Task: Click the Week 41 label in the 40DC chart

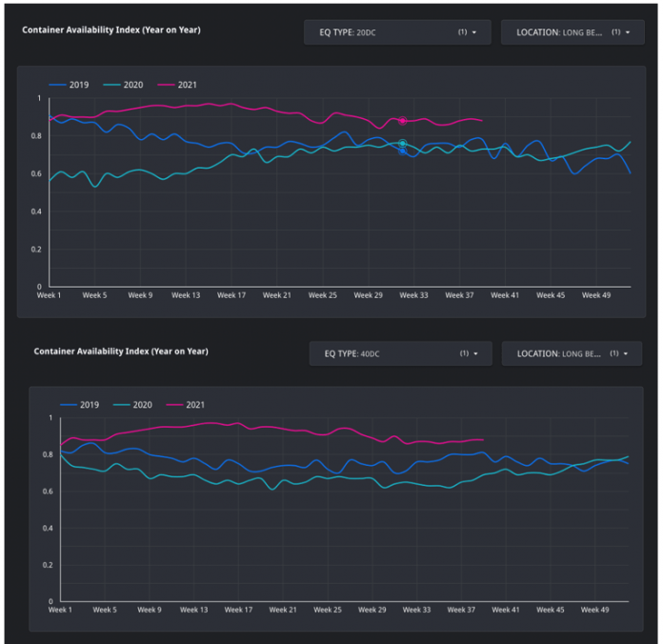Action: pyautogui.click(x=506, y=610)
